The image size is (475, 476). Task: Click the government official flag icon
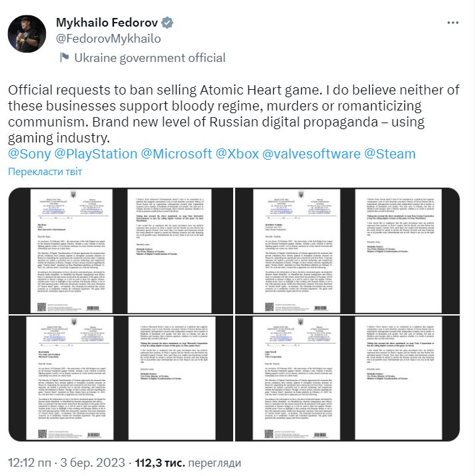[64, 58]
